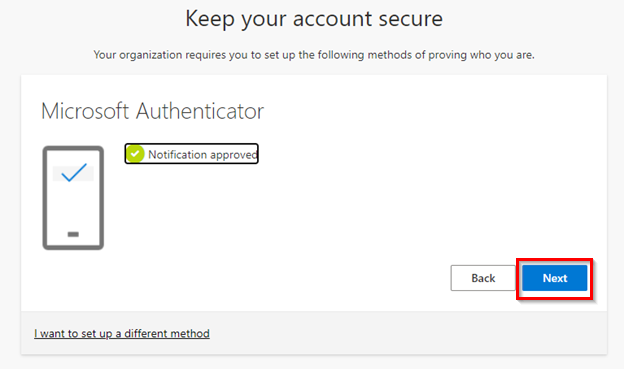Click the word 'approved' in the notification status
Viewport: 624px width, 369px height.
[x=234, y=155]
